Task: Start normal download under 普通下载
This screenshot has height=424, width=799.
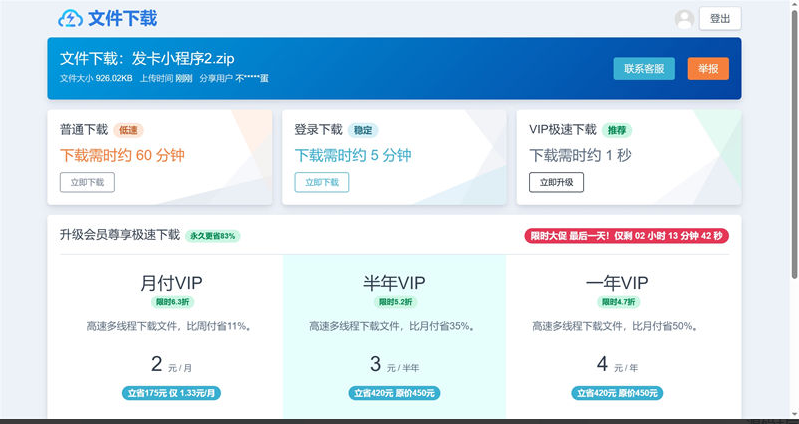Action: tap(87, 182)
